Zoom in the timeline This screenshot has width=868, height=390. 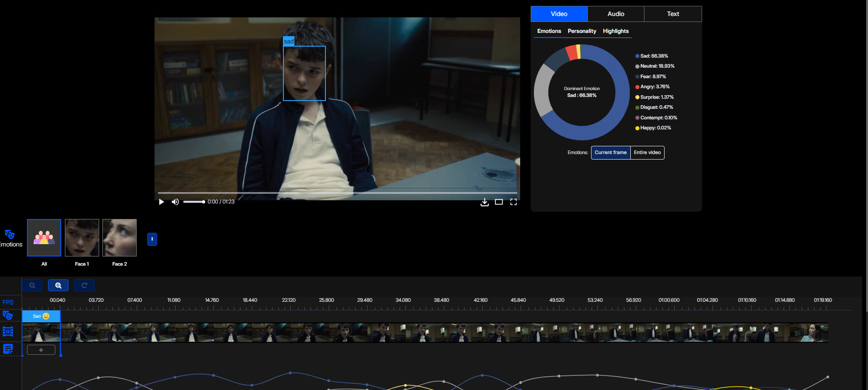[58, 285]
